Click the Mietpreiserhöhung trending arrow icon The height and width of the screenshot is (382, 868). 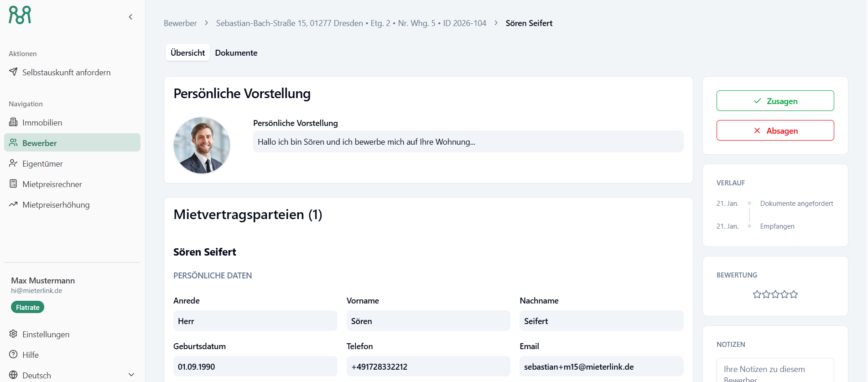13,204
